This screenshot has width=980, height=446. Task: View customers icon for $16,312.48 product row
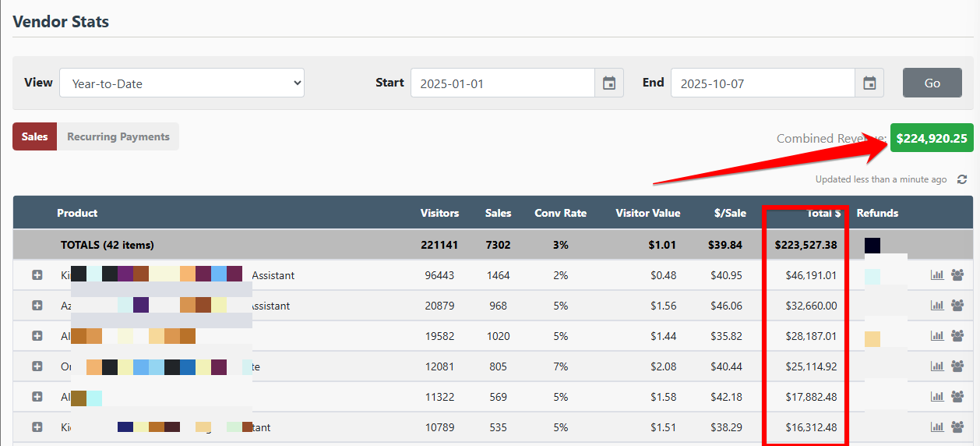click(957, 427)
